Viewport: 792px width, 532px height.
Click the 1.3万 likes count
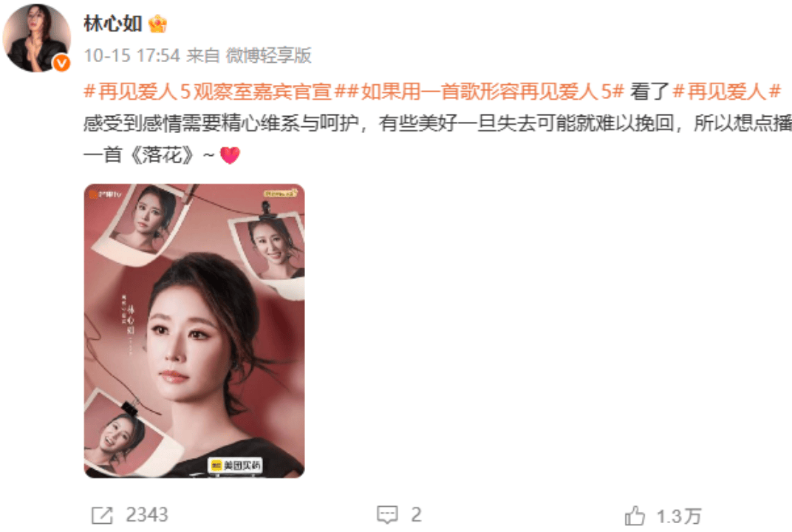pos(679,516)
